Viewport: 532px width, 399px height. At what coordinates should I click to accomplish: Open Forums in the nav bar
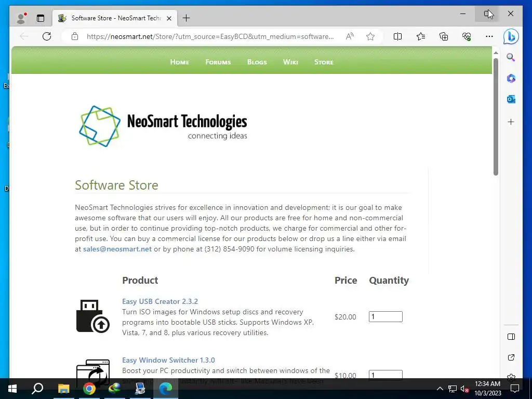pos(218,62)
